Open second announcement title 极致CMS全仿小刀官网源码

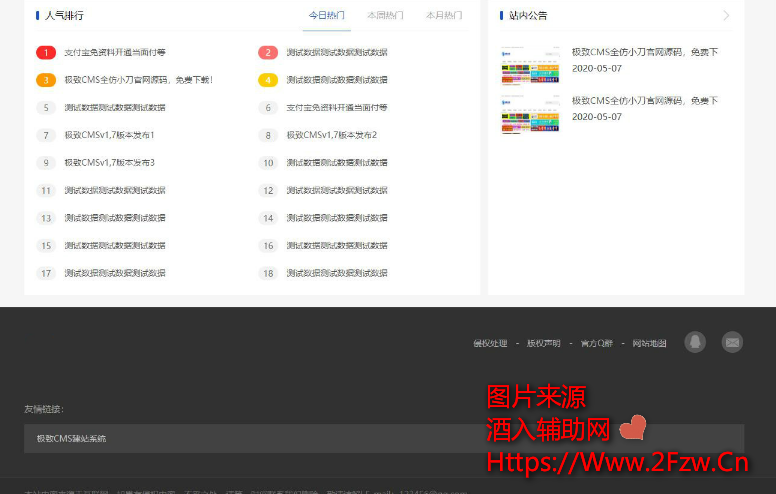click(645, 100)
